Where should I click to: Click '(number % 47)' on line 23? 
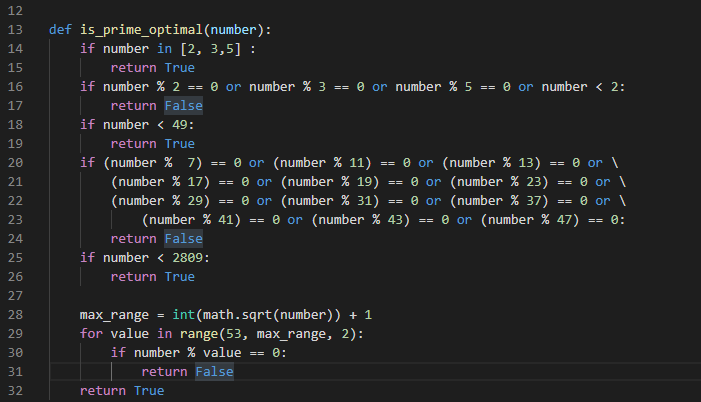530,220
